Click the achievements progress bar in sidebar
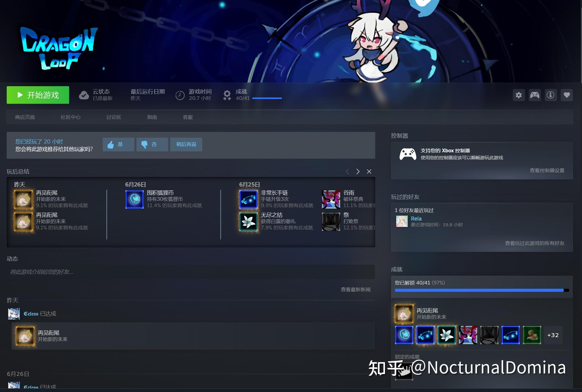 coord(481,290)
